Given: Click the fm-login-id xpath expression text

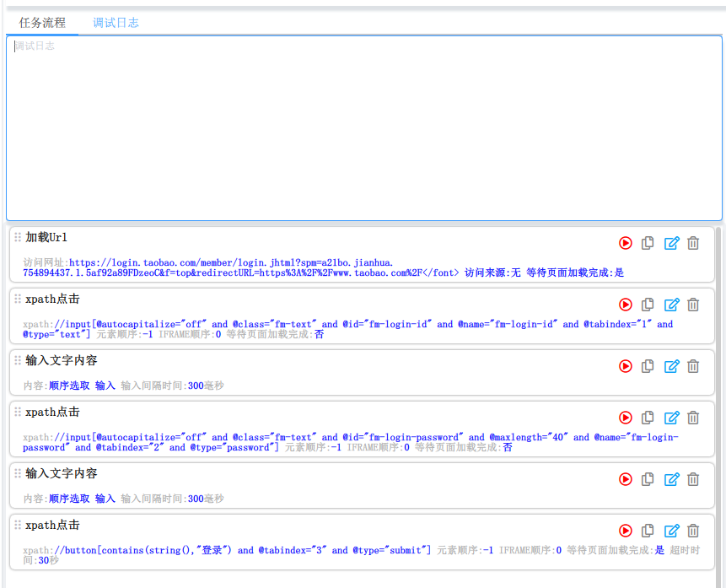Looking at the screenshot, I should point(347,330).
